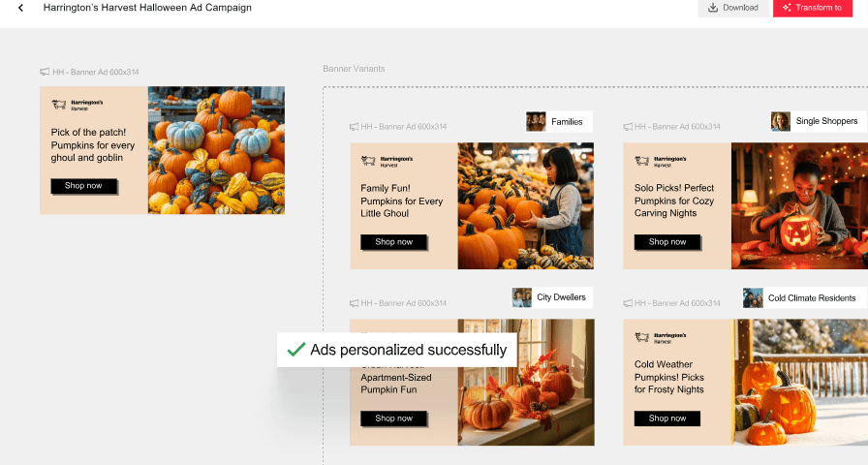Click Shop now in the original banner
This screenshot has height=465, width=868.
click(83, 186)
